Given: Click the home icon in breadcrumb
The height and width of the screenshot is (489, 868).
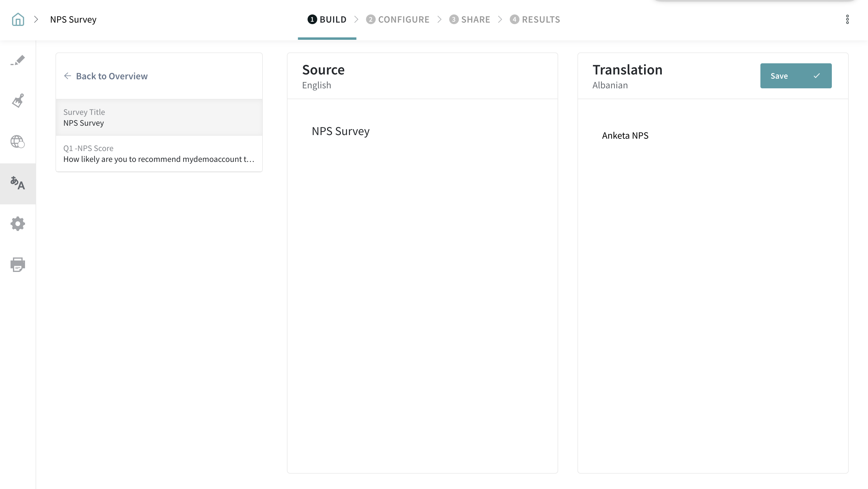Looking at the screenshot, I should pyautogui.click(x=18, y=19).
